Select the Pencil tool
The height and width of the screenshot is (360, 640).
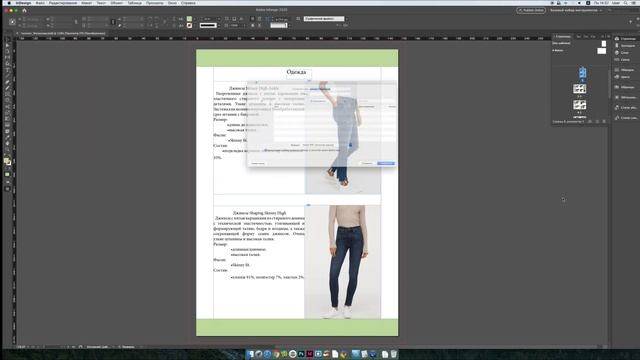pyautogui.click(x=7, y=88)
